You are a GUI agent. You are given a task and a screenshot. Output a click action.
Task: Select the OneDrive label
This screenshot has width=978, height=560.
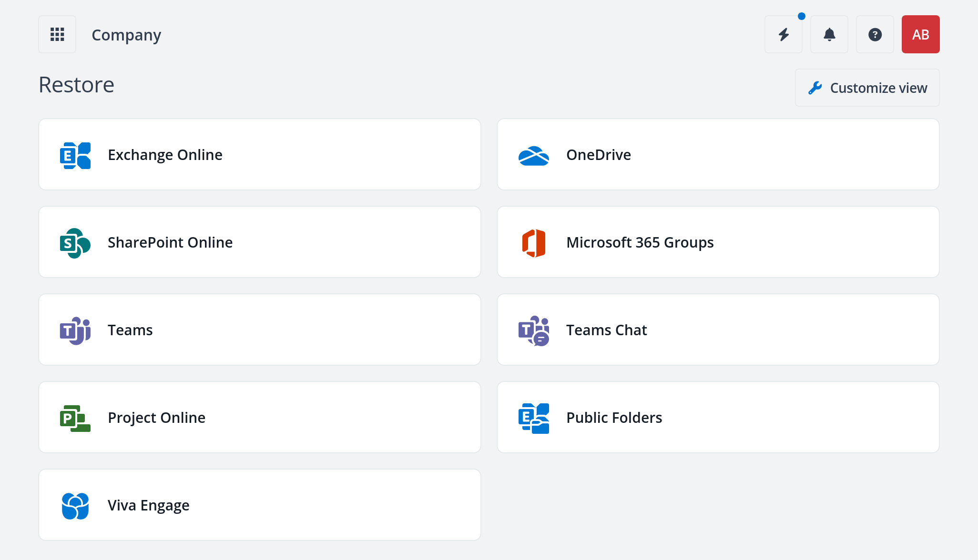(x=599, y=155)
